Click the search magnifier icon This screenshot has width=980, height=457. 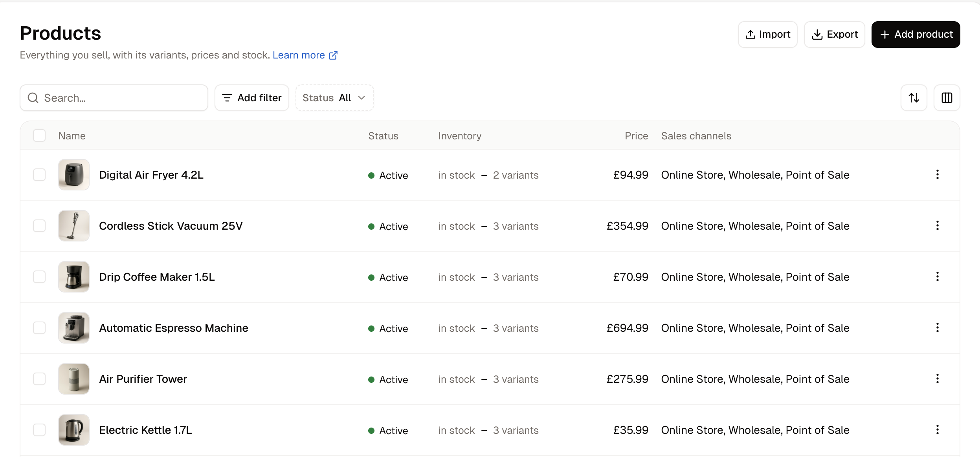[33, 98]
